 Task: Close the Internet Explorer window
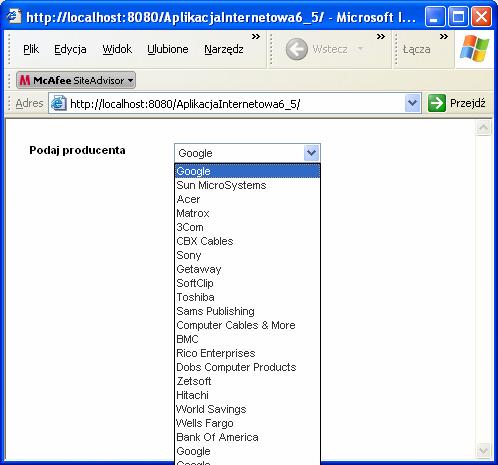[x=481, y=16]
